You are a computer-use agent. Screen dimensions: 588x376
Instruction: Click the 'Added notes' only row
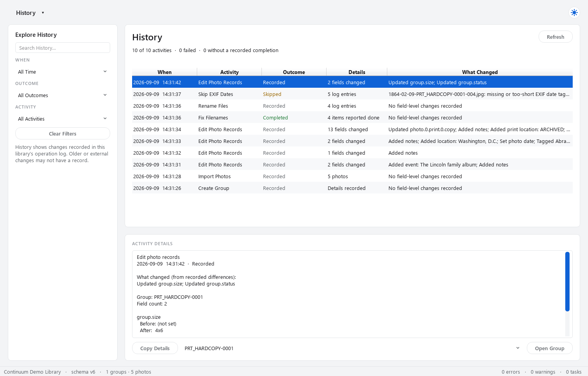coord(352,153)
